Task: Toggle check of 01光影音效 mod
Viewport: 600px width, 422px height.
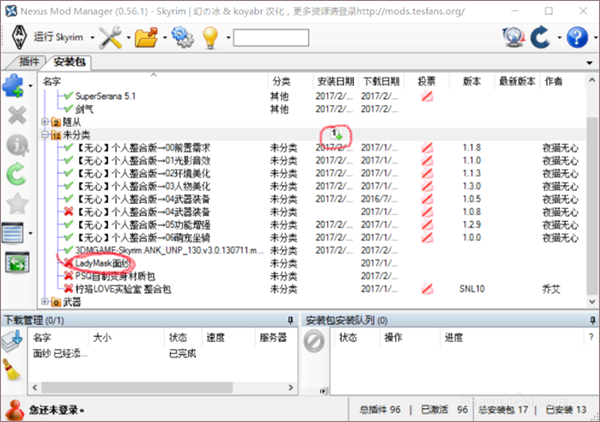Action: pos(69,160)
